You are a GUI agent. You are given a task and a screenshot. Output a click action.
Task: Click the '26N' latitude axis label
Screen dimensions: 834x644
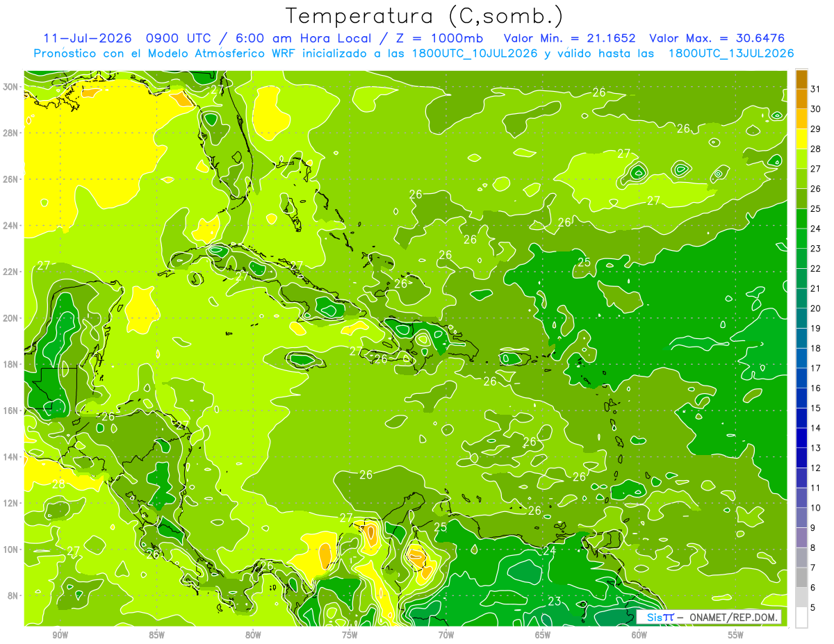pos(12,179)
